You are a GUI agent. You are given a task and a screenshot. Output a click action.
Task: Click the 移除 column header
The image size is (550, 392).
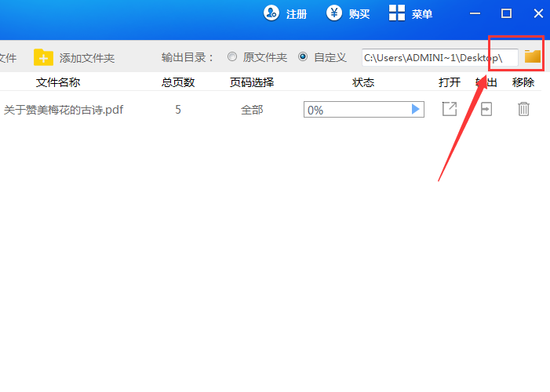click(x=523, y=82)
